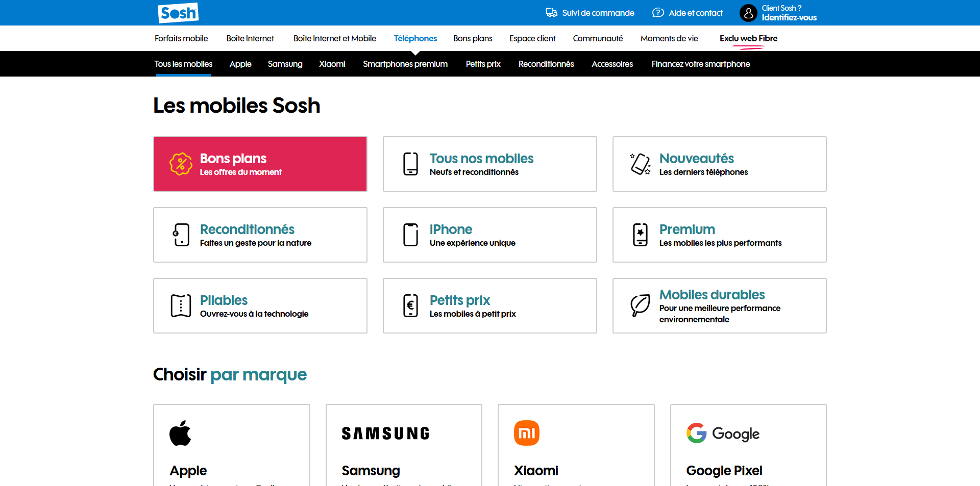Open Accessoires submenu item
The height and width of the screenshot is (486, 980).
(612, 64)
